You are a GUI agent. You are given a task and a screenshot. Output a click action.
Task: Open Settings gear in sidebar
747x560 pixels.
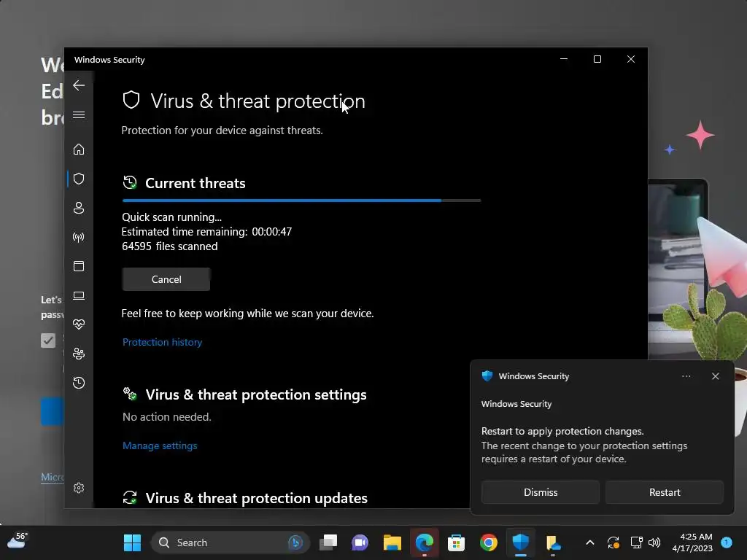pos(79,488)
